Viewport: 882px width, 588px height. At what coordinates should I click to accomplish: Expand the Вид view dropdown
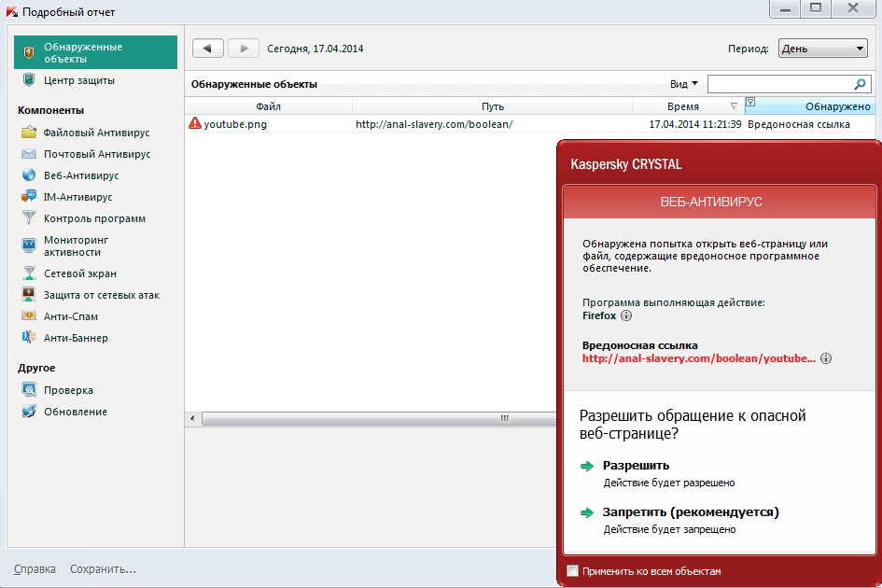tap(684, 84)
